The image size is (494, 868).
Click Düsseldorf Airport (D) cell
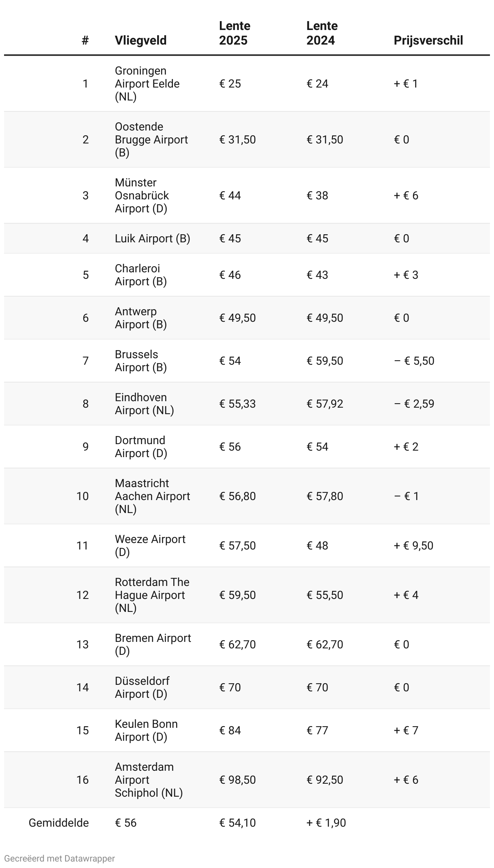tap(142, 687)
